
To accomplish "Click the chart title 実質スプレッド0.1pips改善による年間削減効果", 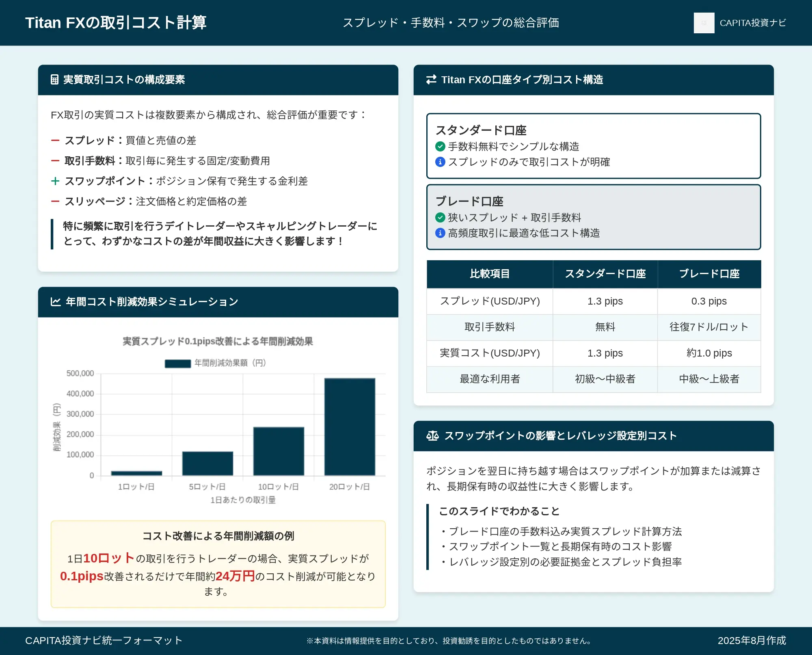I will pyautogui.click(x=218, y=342).
